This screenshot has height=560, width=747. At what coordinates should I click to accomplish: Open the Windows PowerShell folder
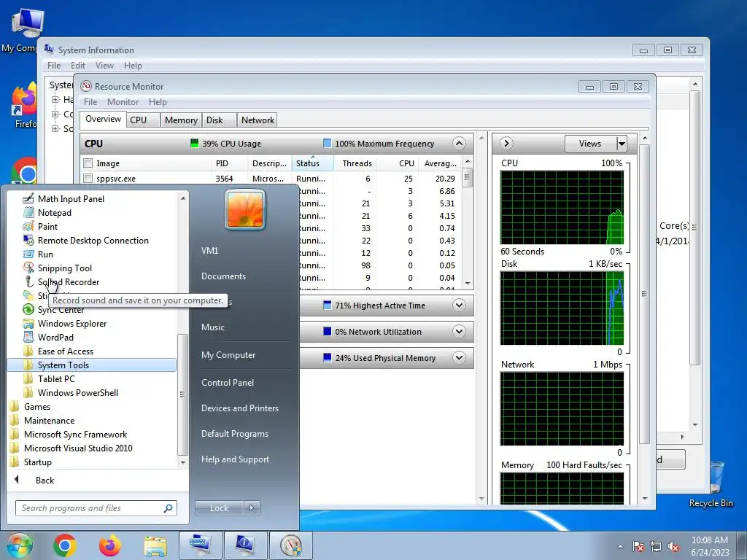[x=77, y=392]
